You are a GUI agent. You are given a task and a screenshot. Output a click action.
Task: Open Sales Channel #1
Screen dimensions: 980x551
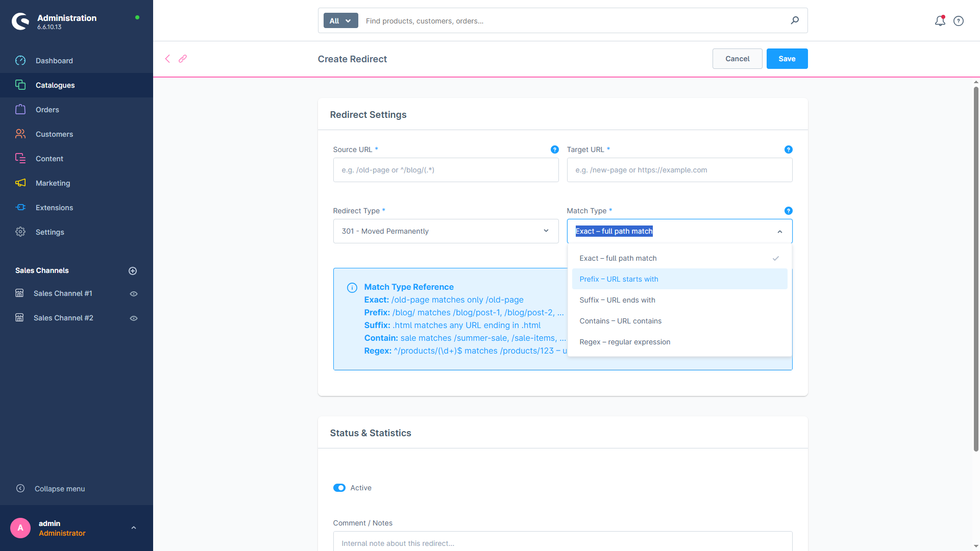point(63,293)
